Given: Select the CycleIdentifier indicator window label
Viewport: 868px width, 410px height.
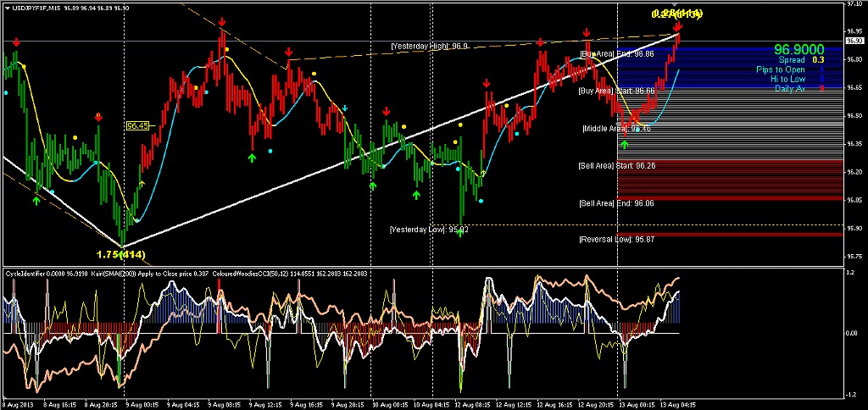Looking at the screenshot, I should [x=25, y=272].
